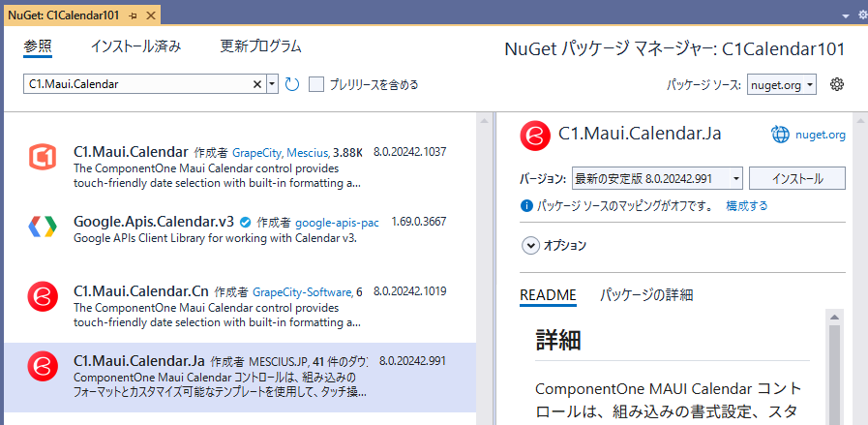Open the パッケージ ソース dropdown

(x=782, y=85)
